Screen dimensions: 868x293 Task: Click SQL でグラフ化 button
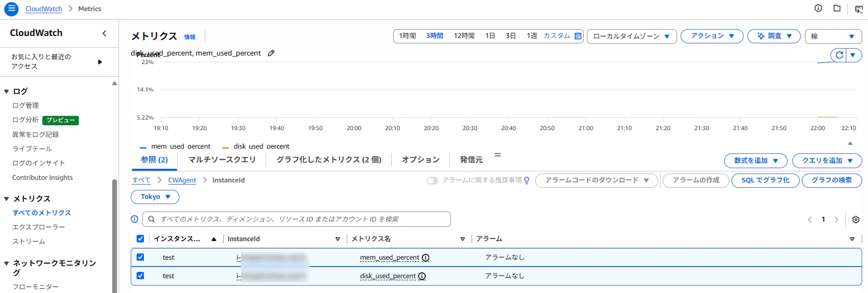(x=765, y=180)
